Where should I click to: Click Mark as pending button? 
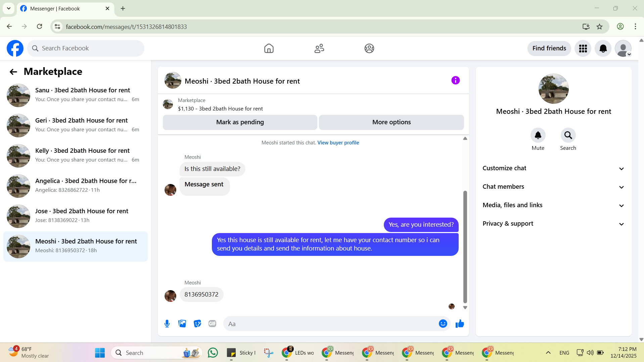point(240,122)
